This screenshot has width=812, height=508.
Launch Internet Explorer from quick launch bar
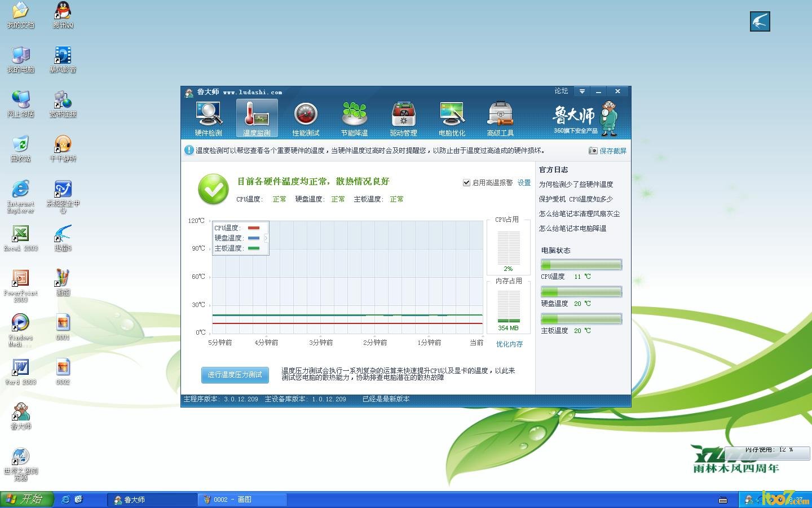pyautogui.click(x=66, y=500)
